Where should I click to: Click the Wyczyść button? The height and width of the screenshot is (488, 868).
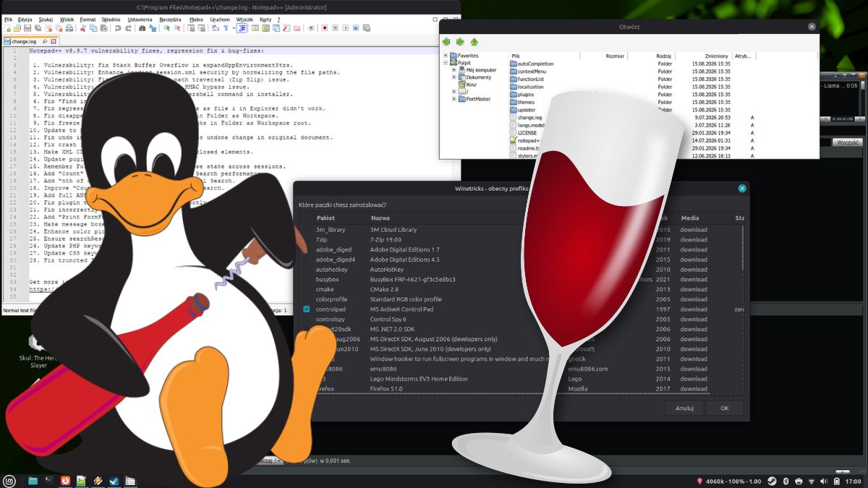[x=846, y=142]
